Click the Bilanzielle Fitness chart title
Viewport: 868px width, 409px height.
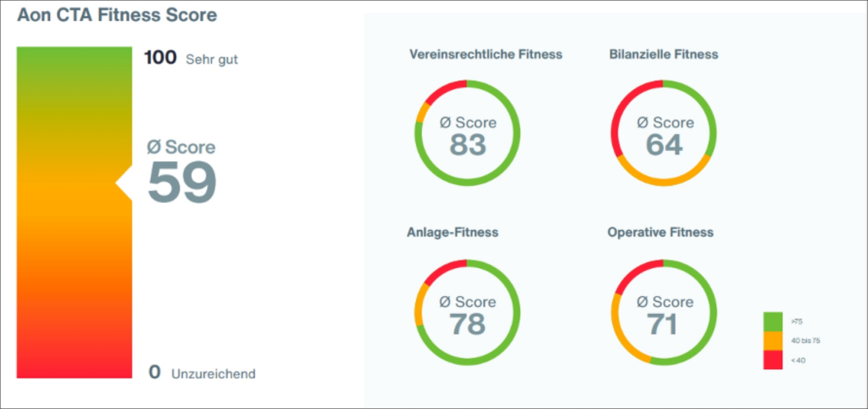click(664, 54)
